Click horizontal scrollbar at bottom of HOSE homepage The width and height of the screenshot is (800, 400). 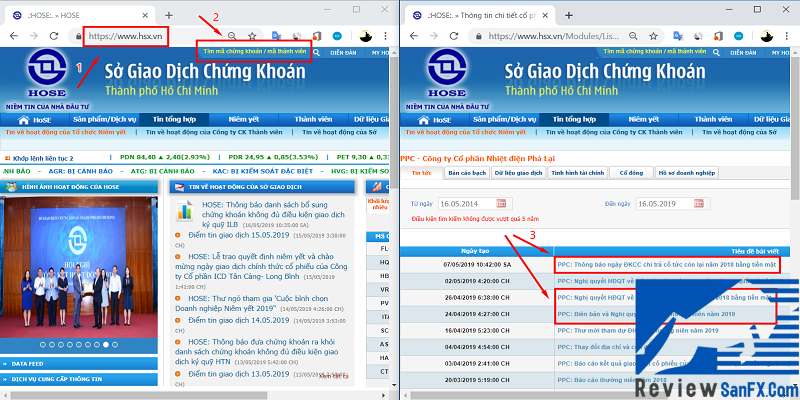coord(139,396)
